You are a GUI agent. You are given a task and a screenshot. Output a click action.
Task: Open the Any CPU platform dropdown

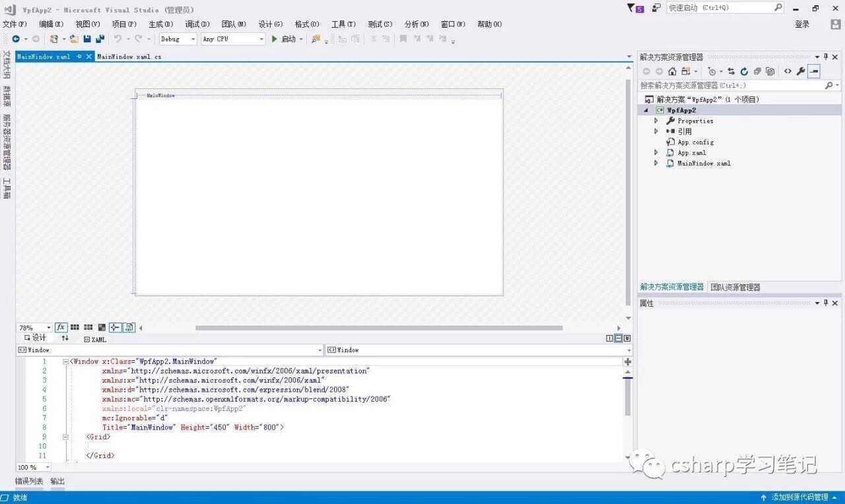[x=233, y=39]
